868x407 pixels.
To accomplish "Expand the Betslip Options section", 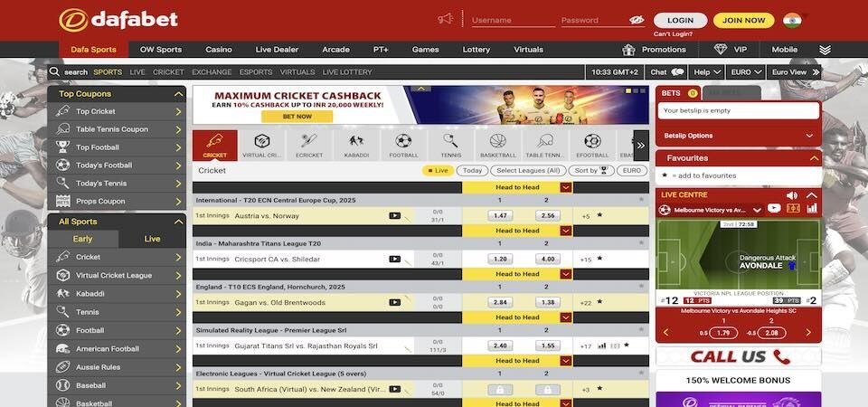I will [x=739, y=136].
